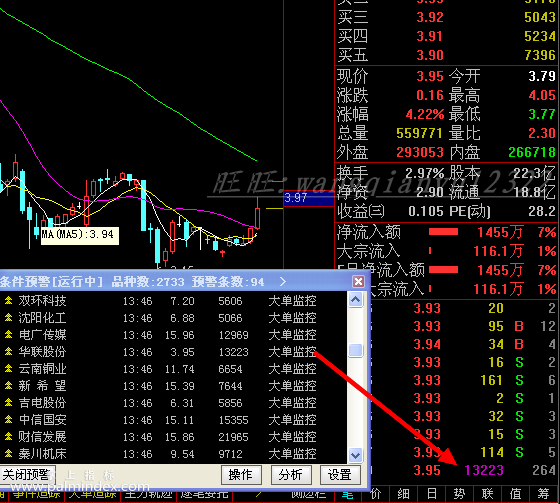The height and width of the screenshot is (504, 560).
Task: Click the 关闭预警 button
Action: [x=27, y=475]
